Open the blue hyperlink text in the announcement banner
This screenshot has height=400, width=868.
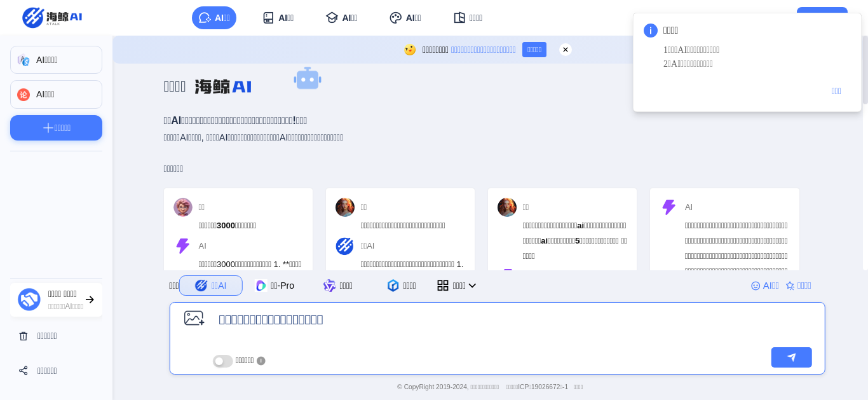click(483, 50)
